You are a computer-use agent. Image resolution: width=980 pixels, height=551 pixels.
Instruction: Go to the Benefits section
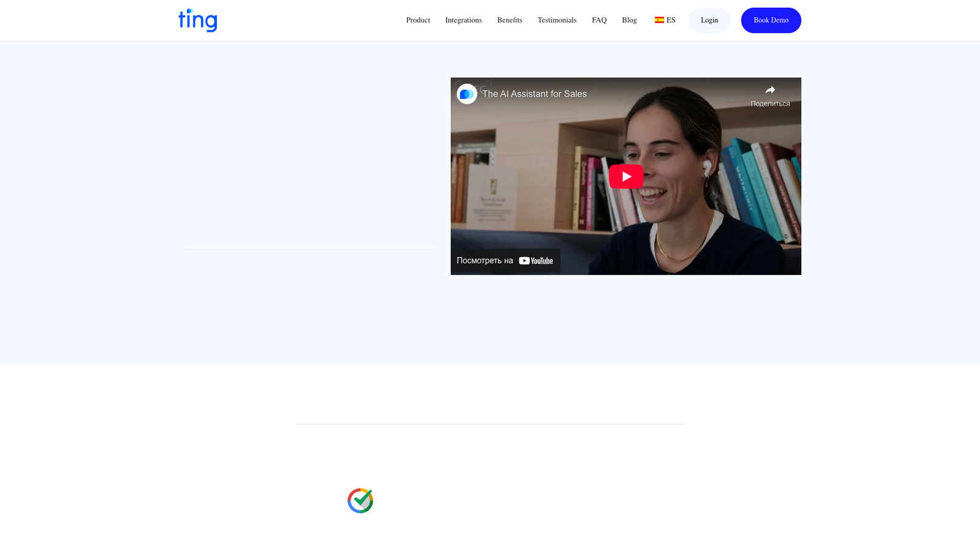pos(510,20)
